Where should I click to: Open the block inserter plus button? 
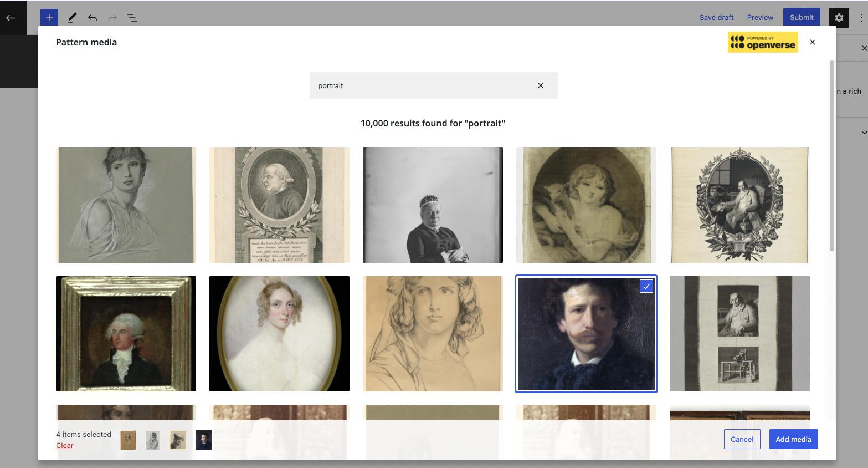(49, 18)
